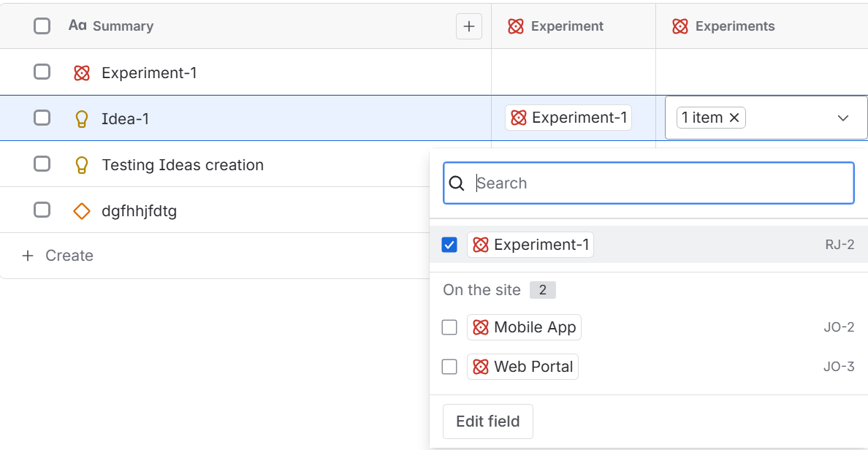Select the Web Portal chip
The height and width of the screenshot is (450, 868).
(522, 367)
